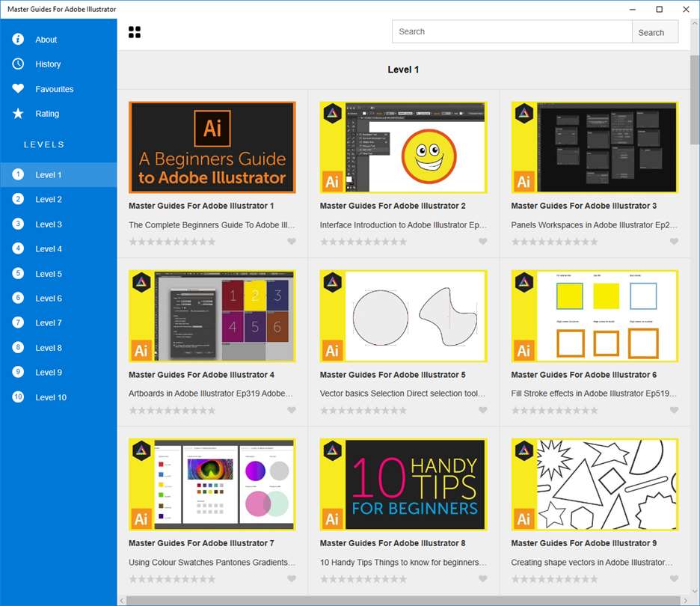
Task: Click the Level 10 number badge
Action: [x=18, y=397]
